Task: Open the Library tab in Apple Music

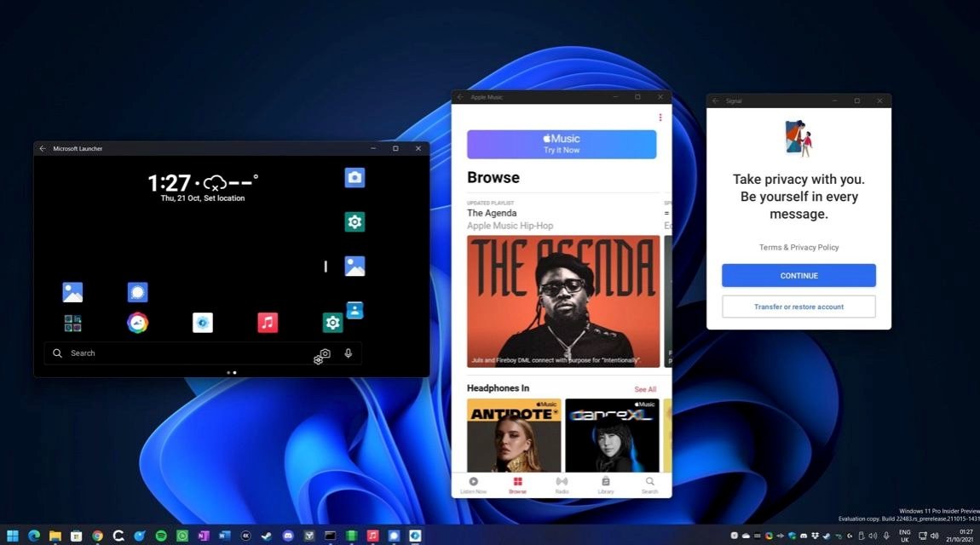Action: [x=606, y=485]
